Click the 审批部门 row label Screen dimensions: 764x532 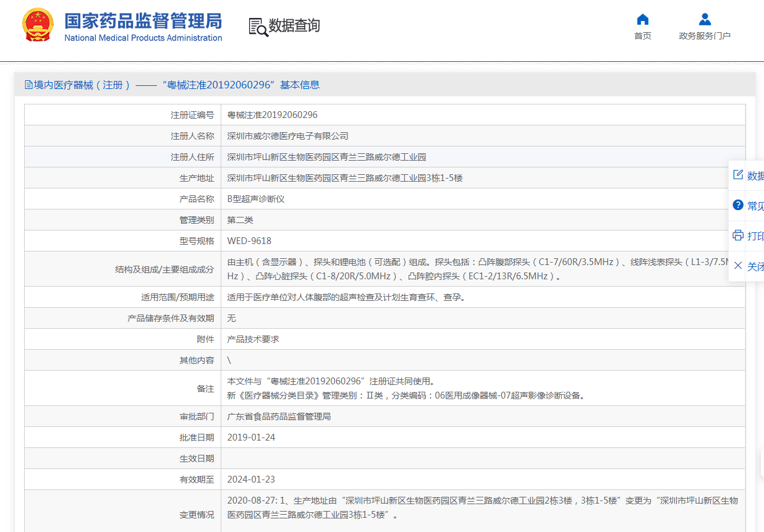point(197,416)
